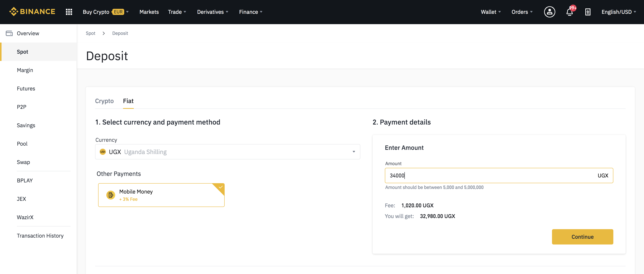
Task: Open the apps grid menu icon
Action: [x=69, y=12]
